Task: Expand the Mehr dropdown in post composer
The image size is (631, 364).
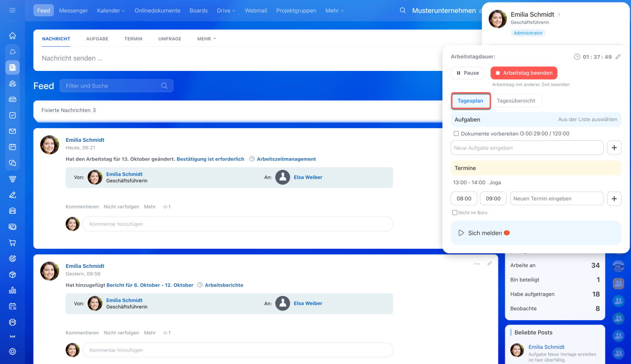Action: tap(207, 39)
